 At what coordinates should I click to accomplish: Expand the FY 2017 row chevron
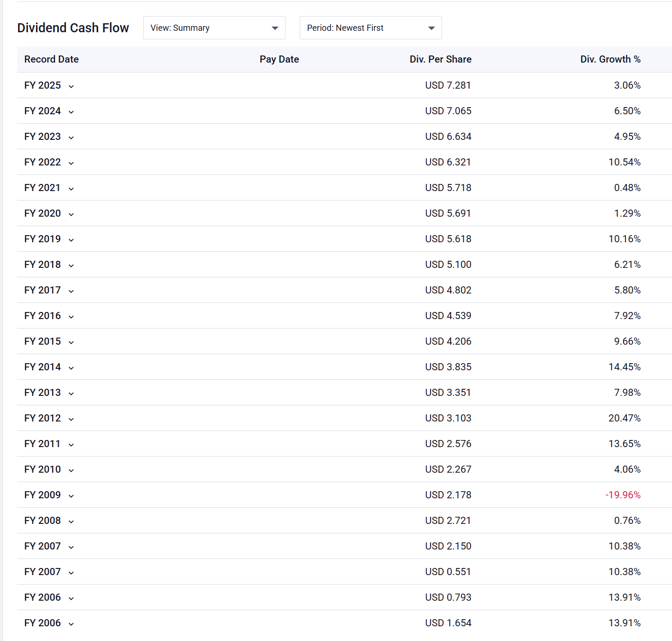71,291
